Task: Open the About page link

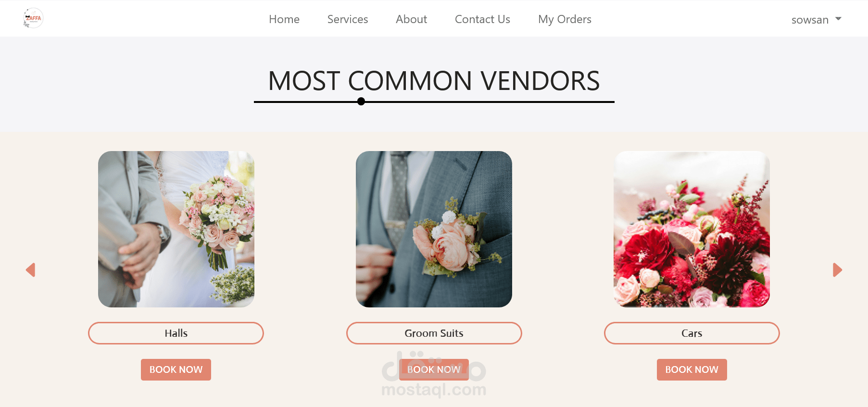Action: [411, 19]
